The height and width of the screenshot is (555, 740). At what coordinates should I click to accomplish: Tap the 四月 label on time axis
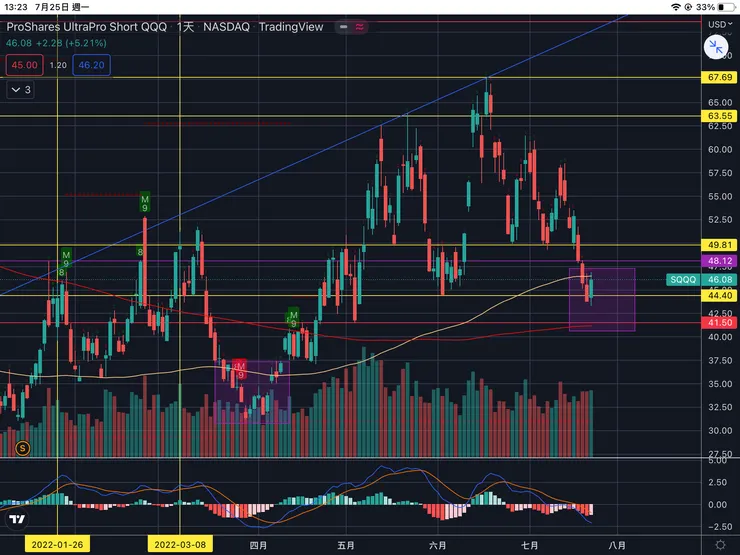click(x=258, y=545)
